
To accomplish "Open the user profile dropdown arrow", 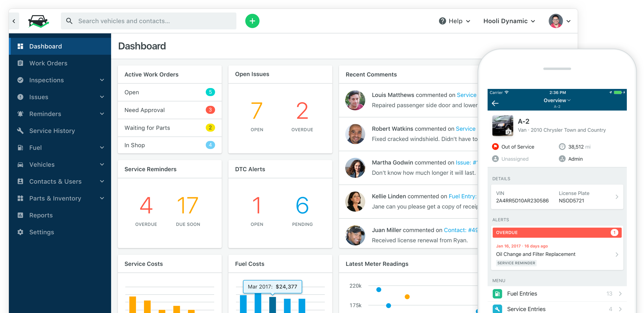I will (x=568, y=21).
